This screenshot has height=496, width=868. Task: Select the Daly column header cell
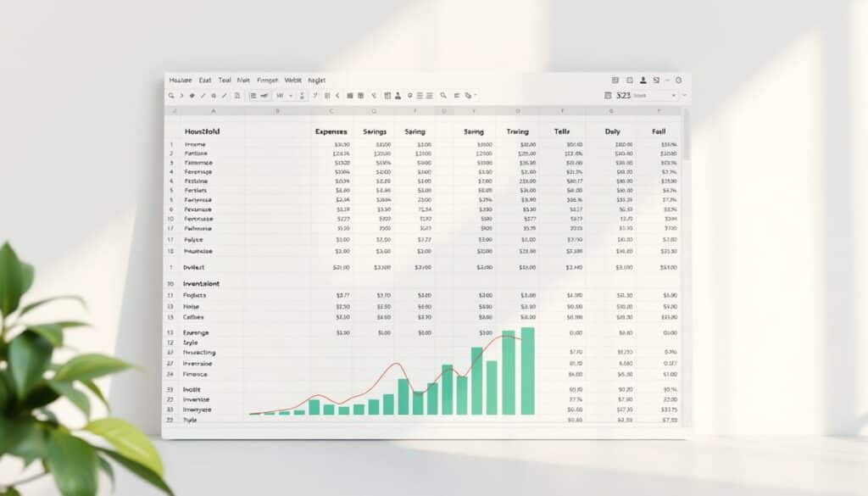click(612, 131)
